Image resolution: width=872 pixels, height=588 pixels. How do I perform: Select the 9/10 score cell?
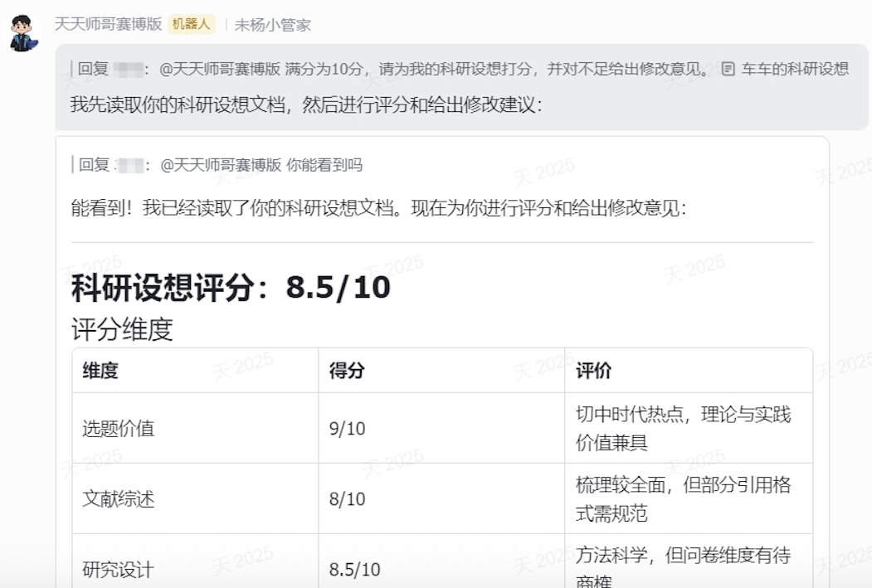(347, 429)
